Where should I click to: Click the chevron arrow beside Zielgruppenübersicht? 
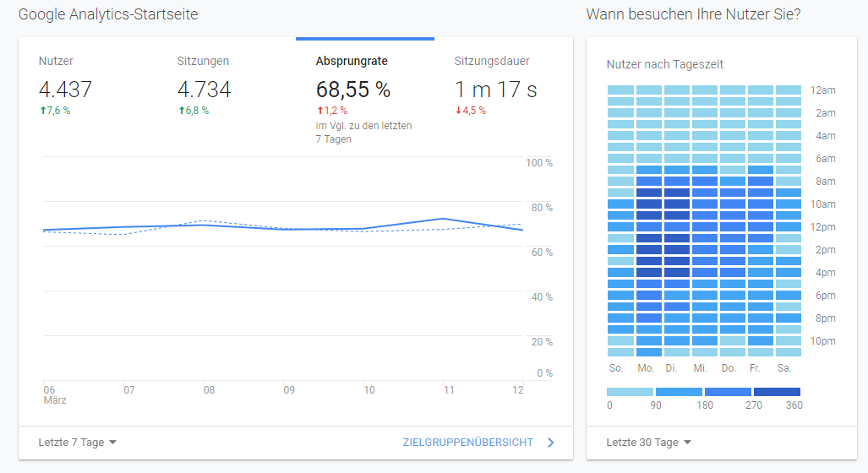[x=551, y=442]
